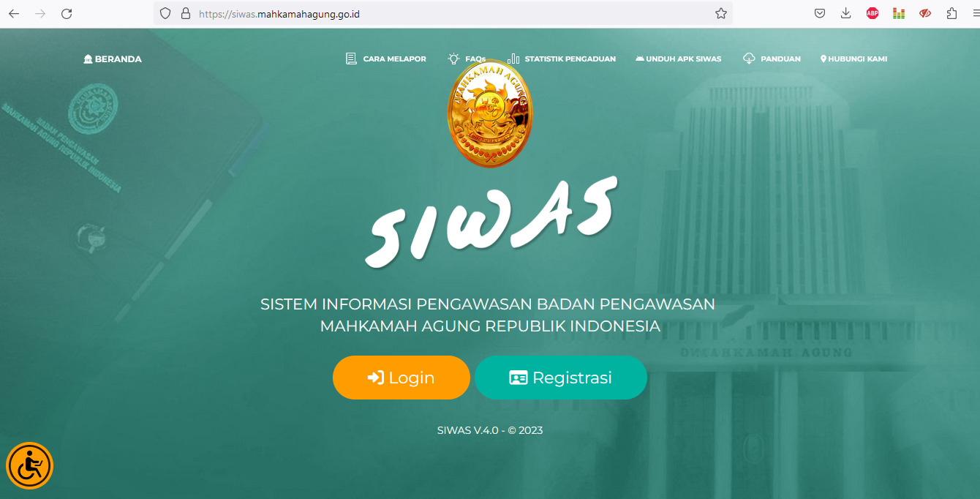Open the Beranda home menu item

(113, 59)
